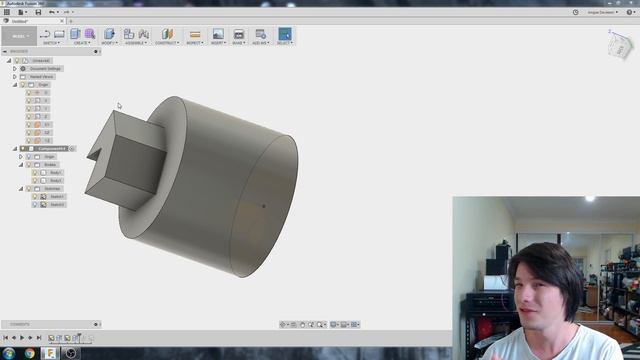Open Chrome from the taskbar
Image resolution: width=640 pixels, height=360 pixels.
click(x=29, y=353)
